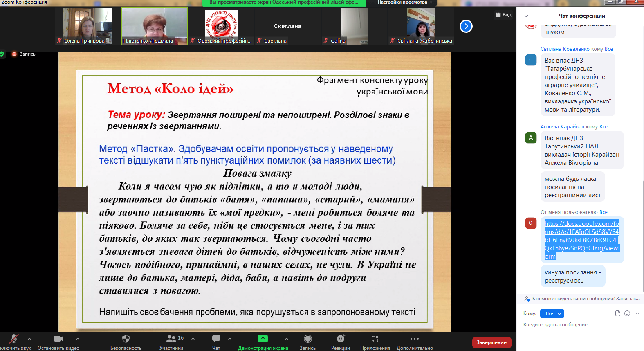644x351 pixels.
Task: Open the Вид view menu
Action: pyautogui.click(x=503, y=15)
